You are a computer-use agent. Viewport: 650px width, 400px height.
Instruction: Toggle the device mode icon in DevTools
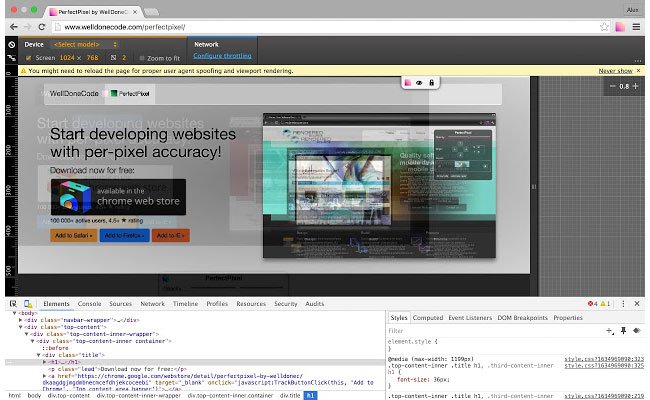coord(28,304)
